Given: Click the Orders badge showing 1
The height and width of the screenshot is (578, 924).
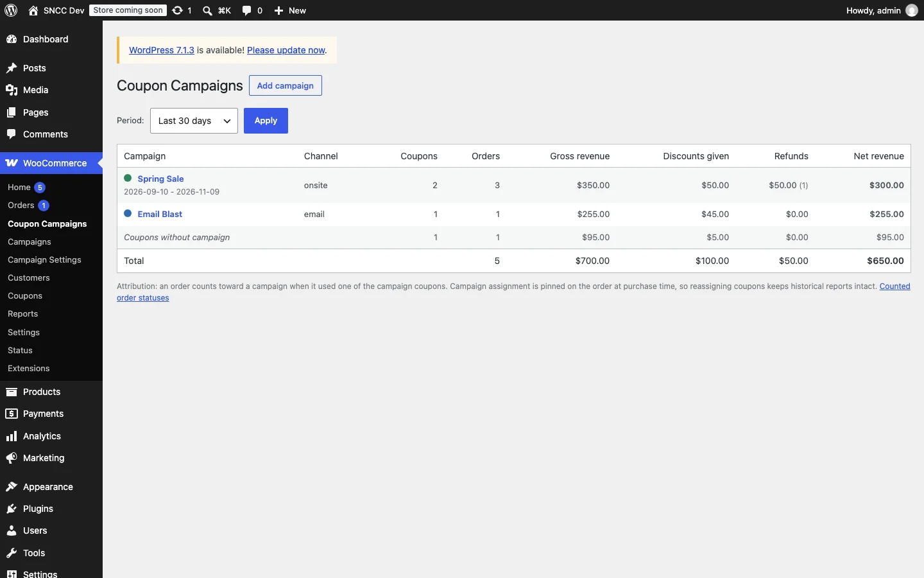Looking at the screenshot, I should 44,206.
